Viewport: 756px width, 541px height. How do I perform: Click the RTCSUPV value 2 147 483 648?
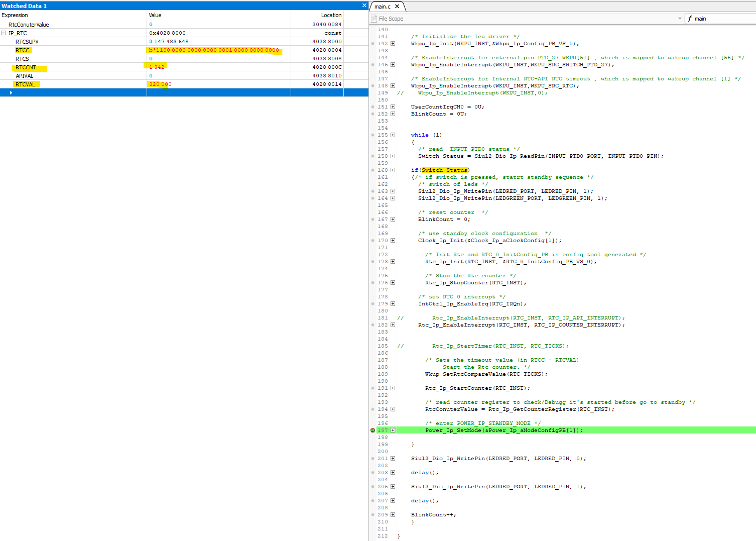click(x=169, y=42)
